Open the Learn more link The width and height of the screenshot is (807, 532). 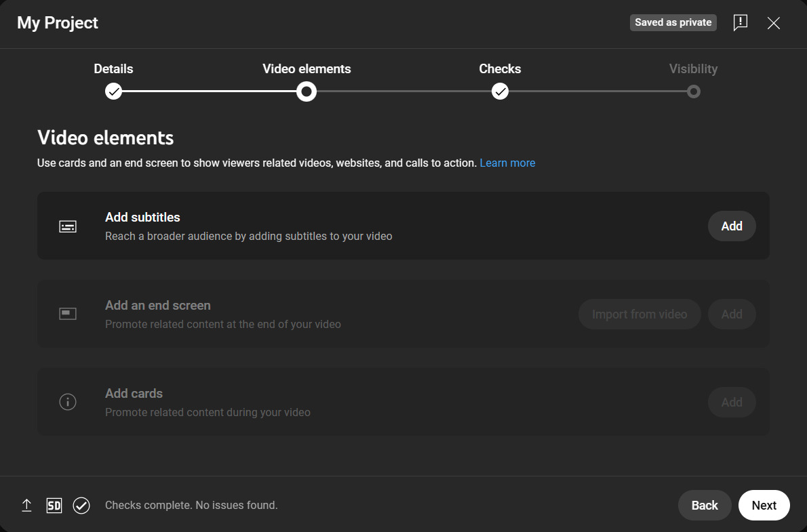tap(507, 163)
